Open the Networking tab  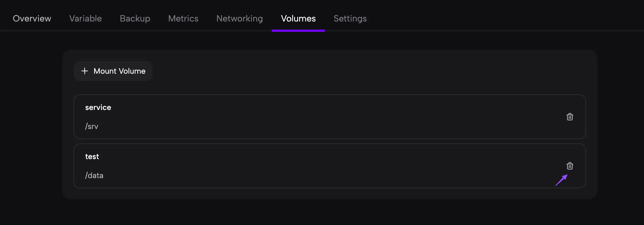point(240,18)
